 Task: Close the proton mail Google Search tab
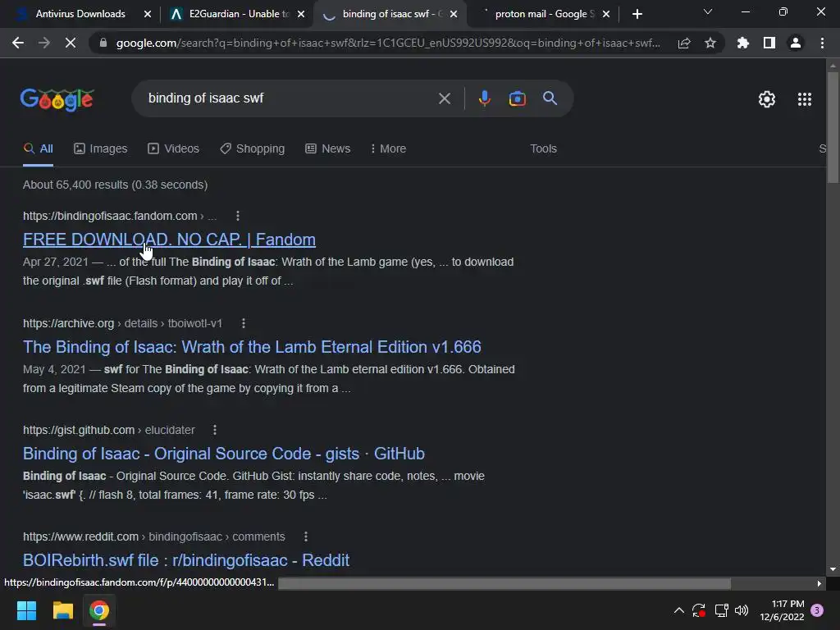click(x=606, y=14)
